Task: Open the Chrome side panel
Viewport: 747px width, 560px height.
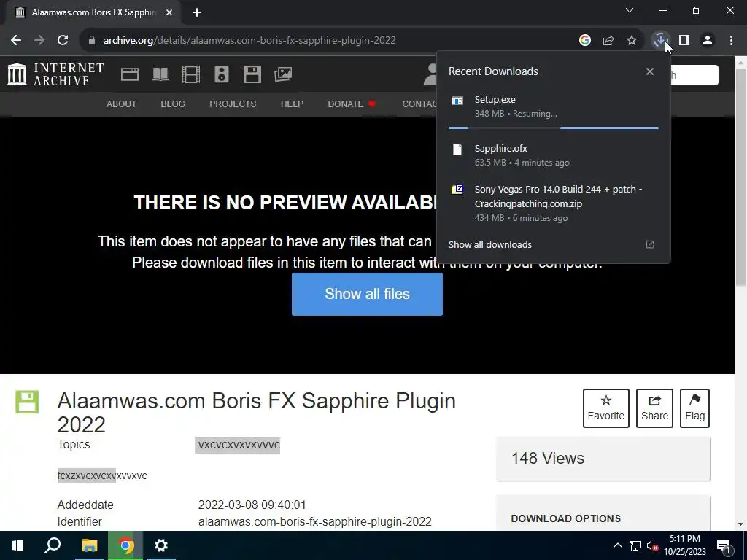Action: pos(684,41)
